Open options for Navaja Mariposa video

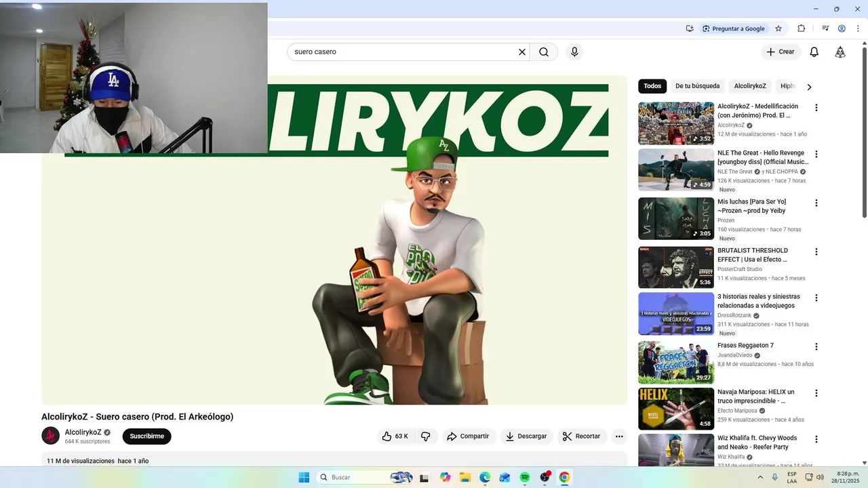(816, 393)
